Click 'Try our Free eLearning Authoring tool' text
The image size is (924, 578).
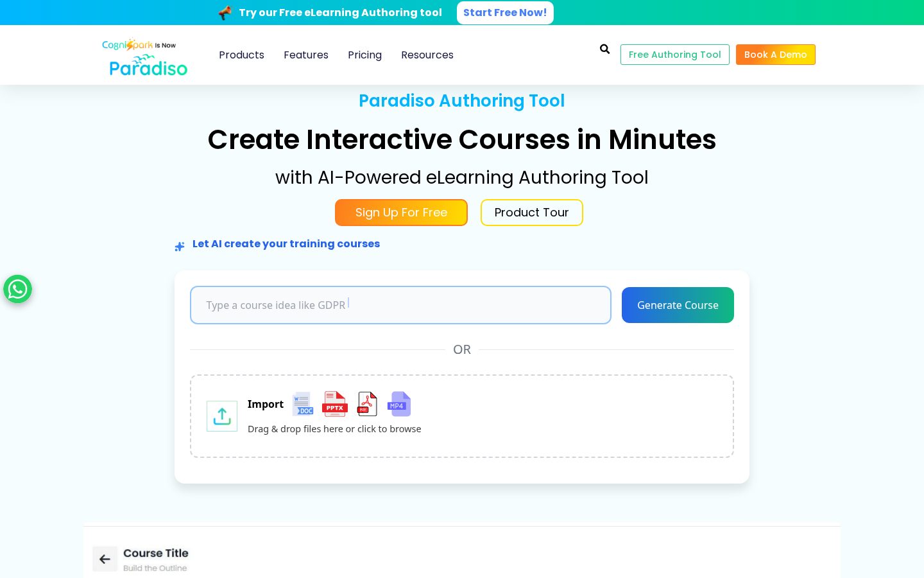coord(341,13)
